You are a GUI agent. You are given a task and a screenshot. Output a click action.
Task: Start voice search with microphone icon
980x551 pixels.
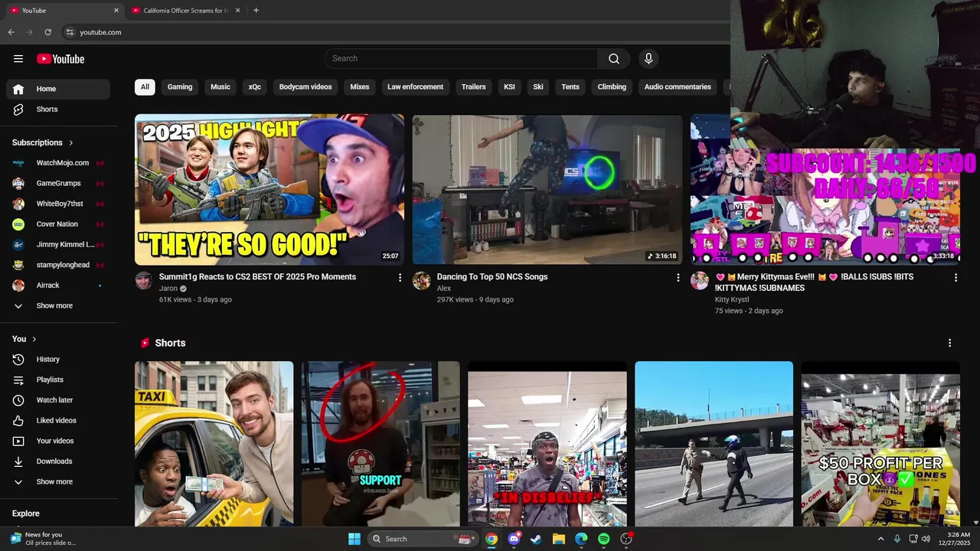(648, 59)
